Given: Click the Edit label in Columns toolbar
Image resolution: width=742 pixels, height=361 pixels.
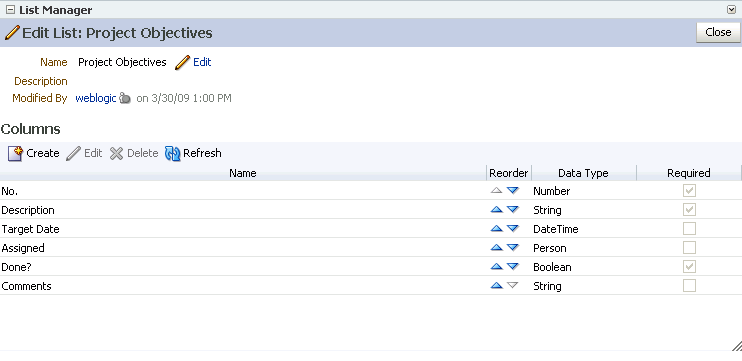Looking at the screenshot, I should pyautogui.click(x=93, y=153).
